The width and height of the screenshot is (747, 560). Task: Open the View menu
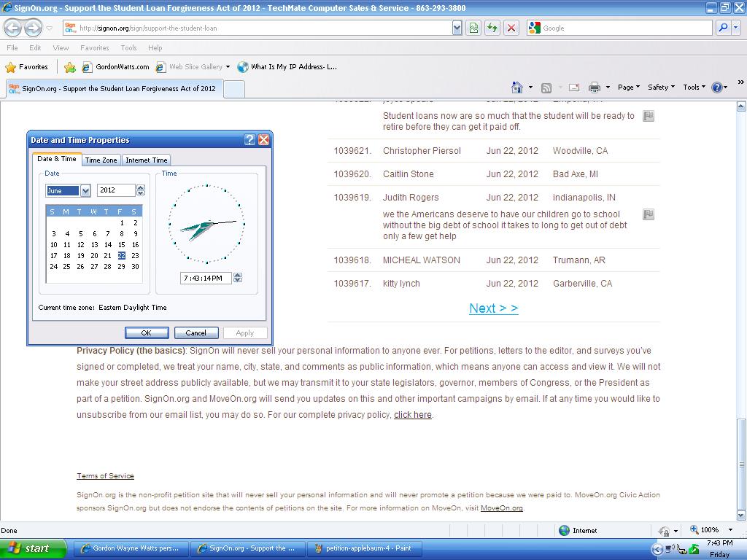61,47
